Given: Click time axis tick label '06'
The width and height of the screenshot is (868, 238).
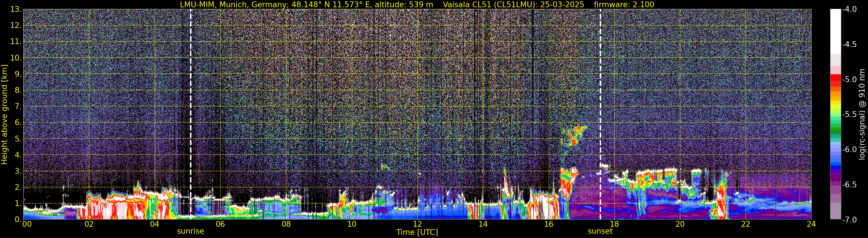Looking at the screenshot, I should (220, 224).
